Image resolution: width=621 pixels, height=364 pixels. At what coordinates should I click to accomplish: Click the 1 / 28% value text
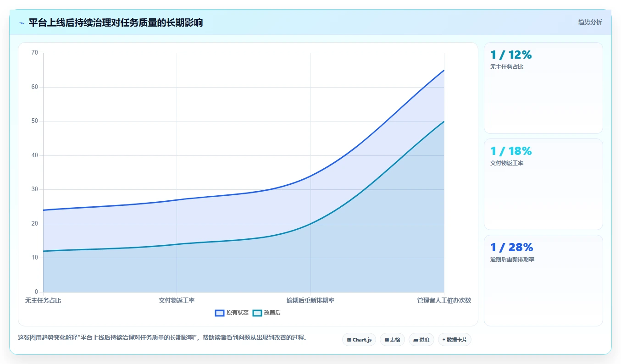[x=511, y=248]
